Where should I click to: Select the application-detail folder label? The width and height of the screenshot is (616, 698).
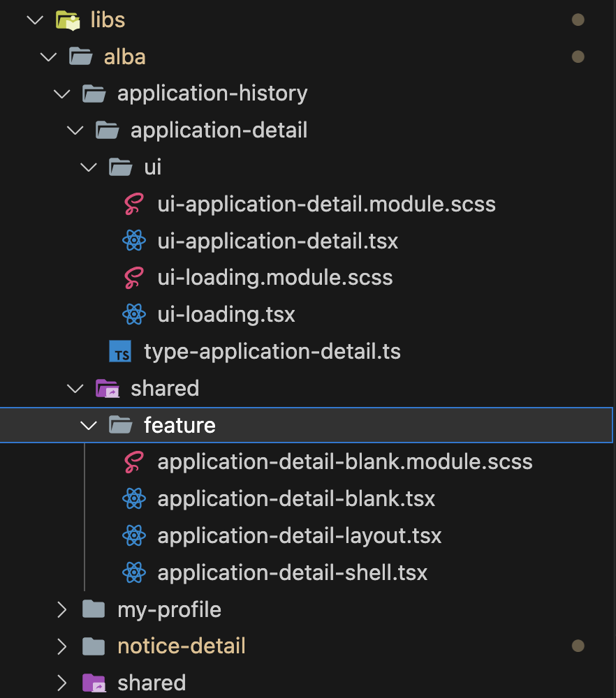219,131
